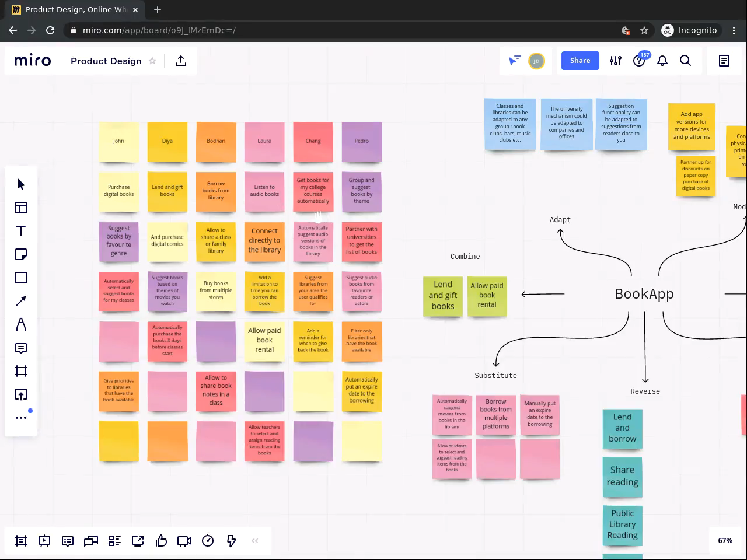Open the 67% zoom level control
The image size is (747, 560).
[725, 541]
